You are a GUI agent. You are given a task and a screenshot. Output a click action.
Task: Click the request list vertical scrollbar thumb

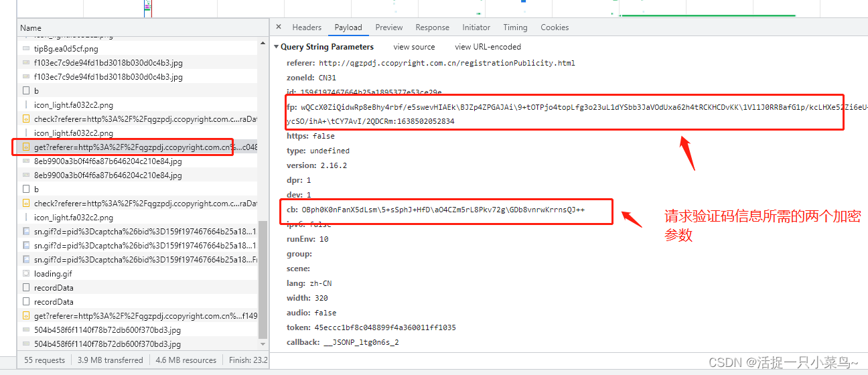[263, 279]
